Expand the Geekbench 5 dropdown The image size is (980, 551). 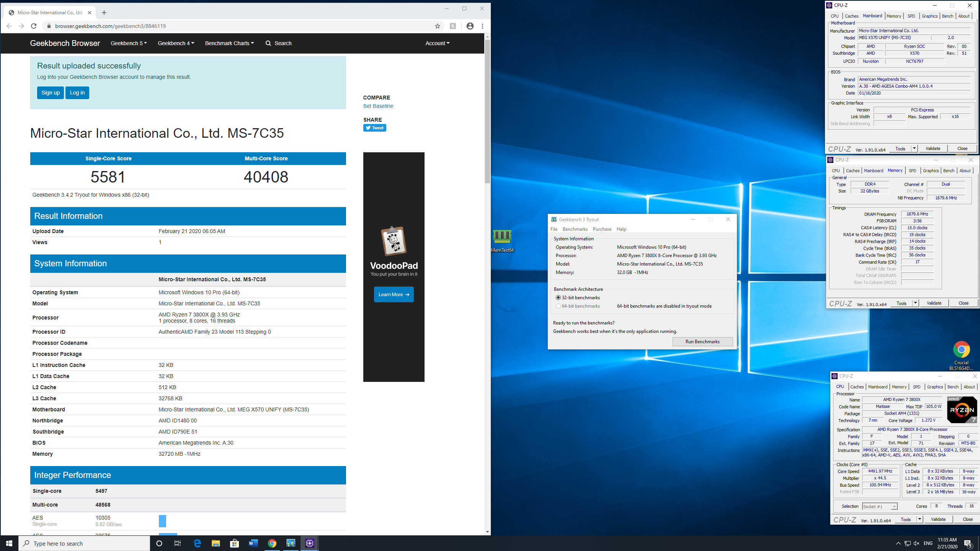click(x=129, y=43)
